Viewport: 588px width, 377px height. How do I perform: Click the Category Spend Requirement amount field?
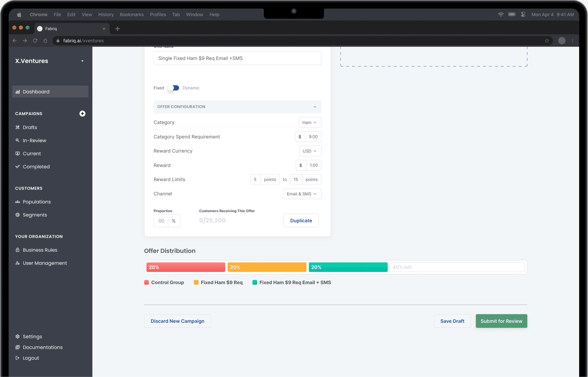313,137
